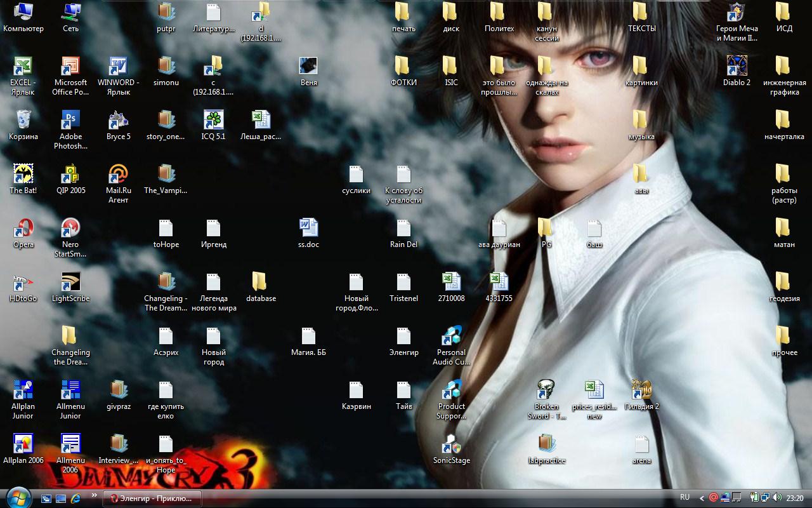Screen dimensions: 812x508
Task: Open the Сеть network icon
Action: click(x=70, y=18)
